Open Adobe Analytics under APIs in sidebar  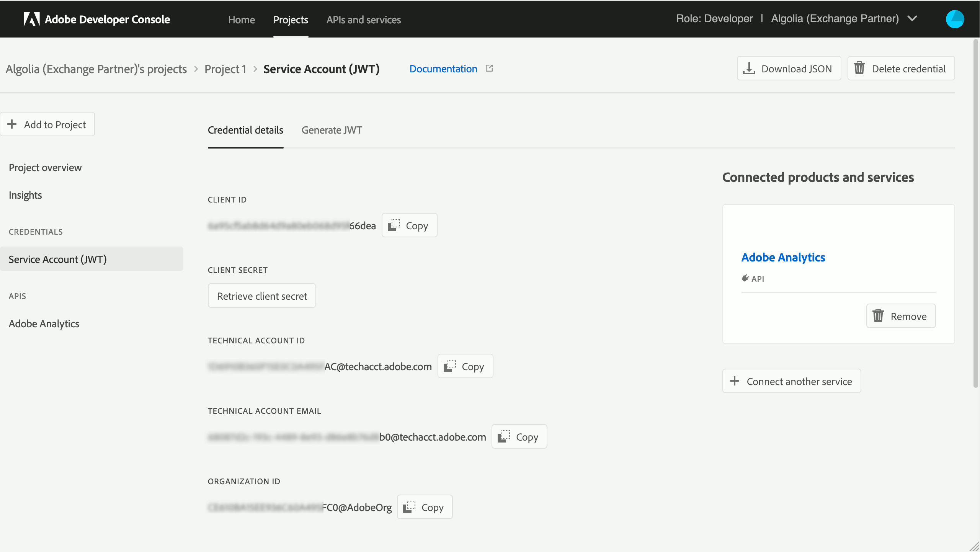coord(44,324)
